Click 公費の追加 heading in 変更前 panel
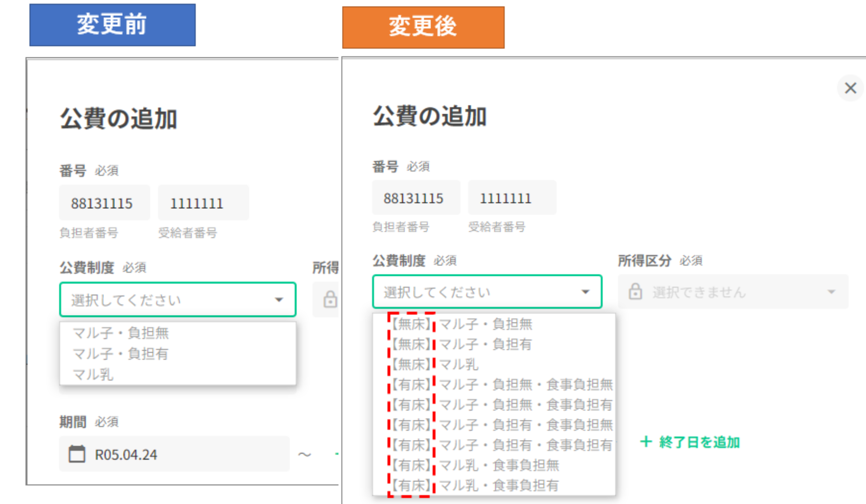Viewport: 866px width, 504px height. (119, 118)
